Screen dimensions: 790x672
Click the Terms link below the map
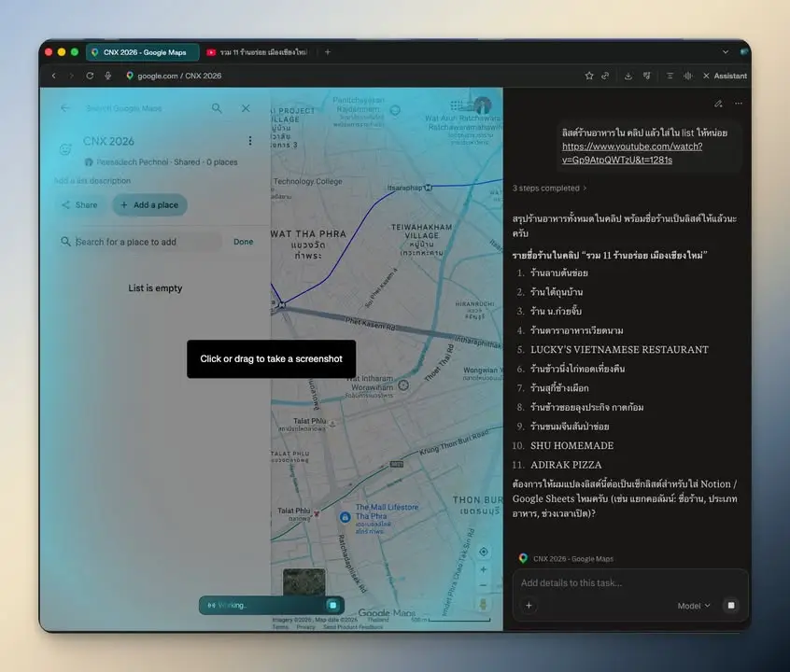280,627
